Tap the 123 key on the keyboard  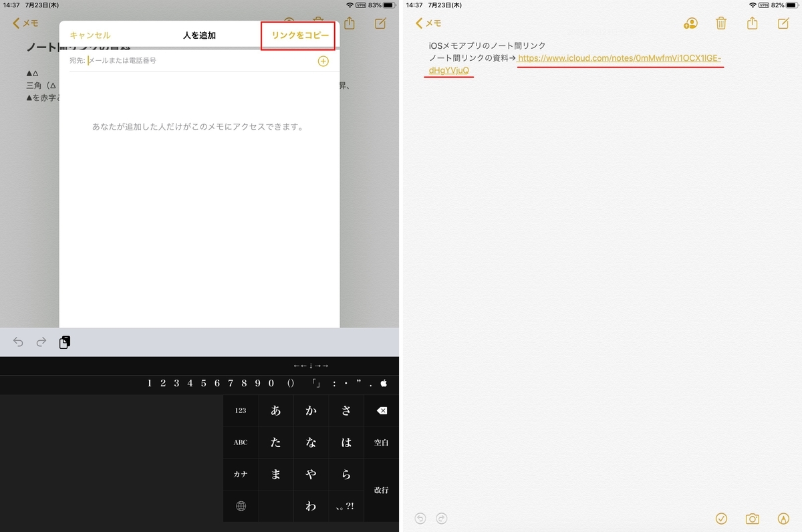pos(241,410)
